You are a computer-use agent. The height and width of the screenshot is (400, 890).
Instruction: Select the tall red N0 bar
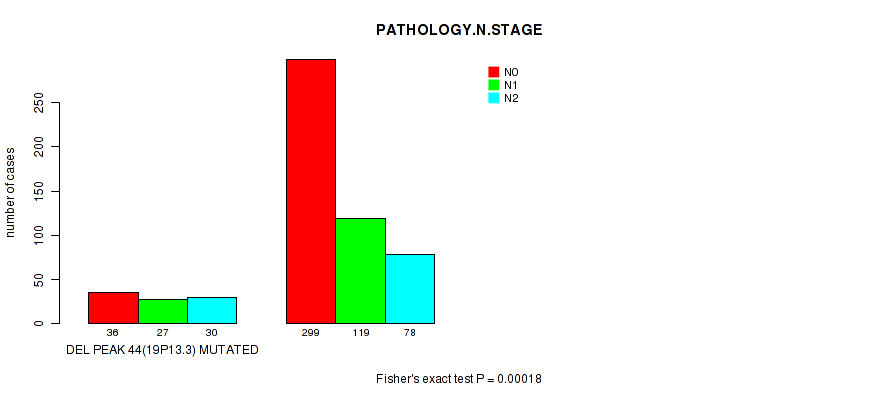pyautogui.click(x=311, y=191)
